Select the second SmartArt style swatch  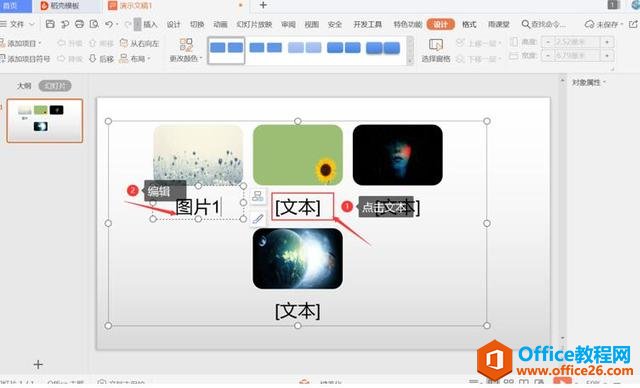click(265, 48)
